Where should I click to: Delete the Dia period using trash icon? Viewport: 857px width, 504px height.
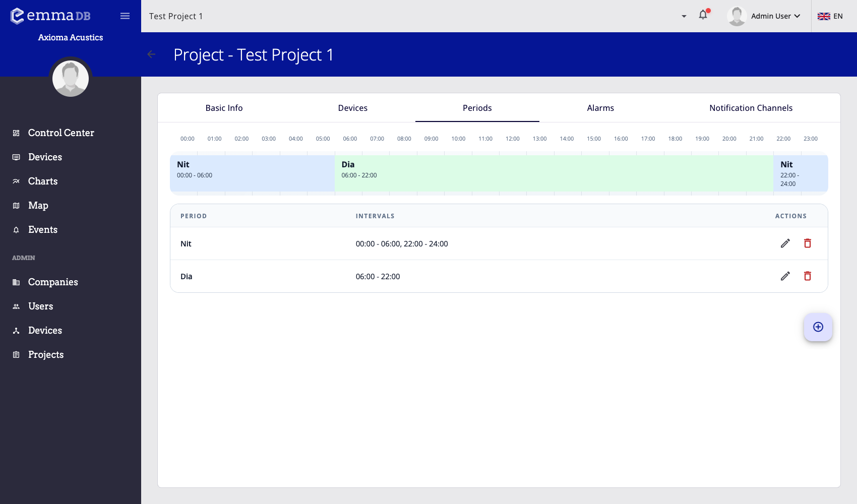(x=807, y=276)
